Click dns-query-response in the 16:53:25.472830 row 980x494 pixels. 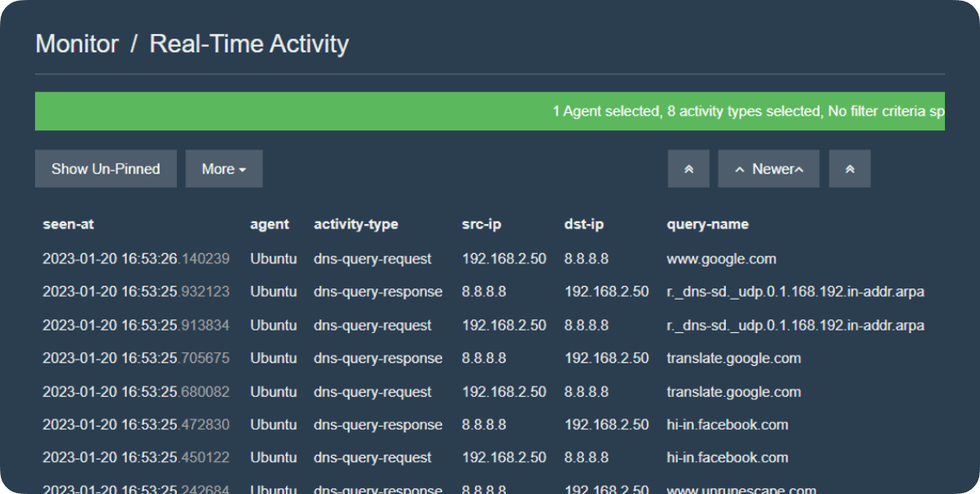pyautogui.click(x=378, y=425)
